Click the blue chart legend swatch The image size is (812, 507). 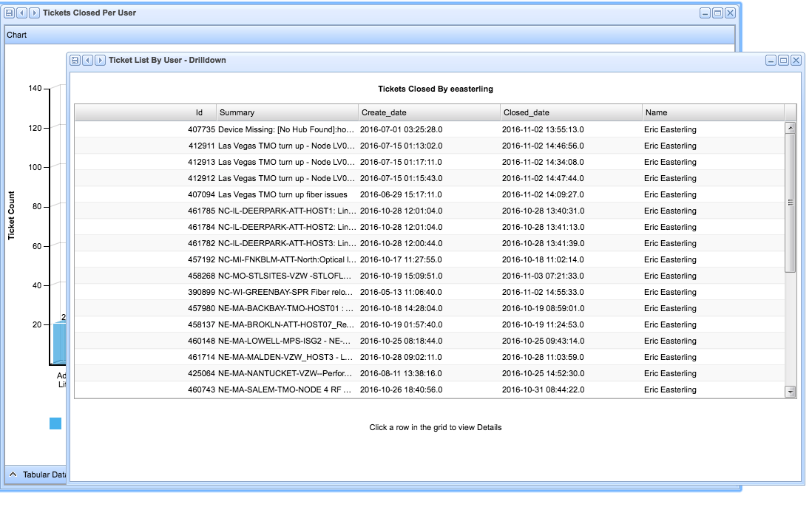[x=55, y=423]
